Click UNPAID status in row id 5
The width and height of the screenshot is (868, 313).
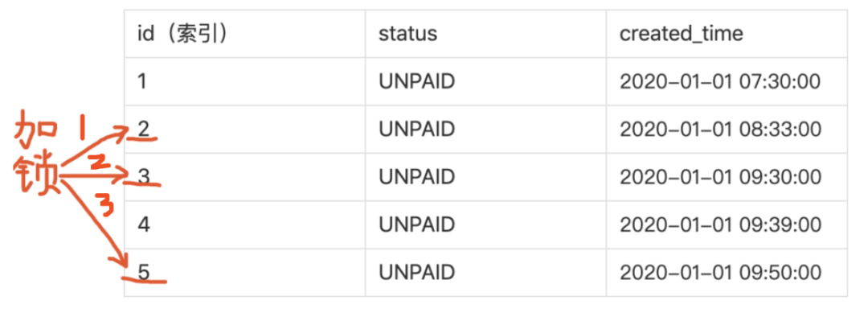click(416, 273)
